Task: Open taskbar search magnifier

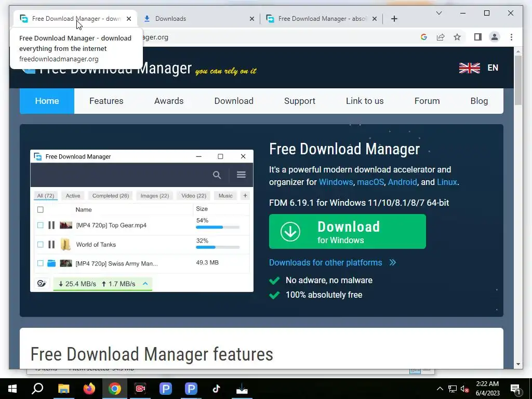Action: (37, 389)
